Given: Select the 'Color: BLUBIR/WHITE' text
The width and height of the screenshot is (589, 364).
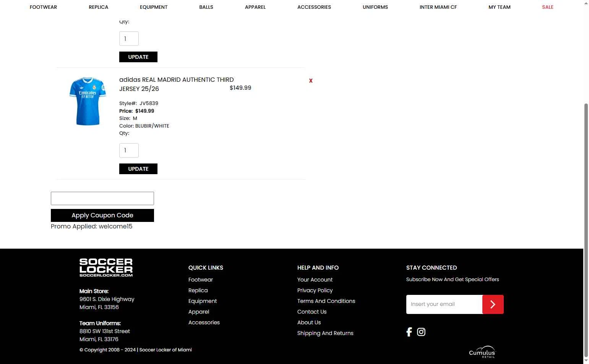Looking at the screenshot, I should (144, 126).
